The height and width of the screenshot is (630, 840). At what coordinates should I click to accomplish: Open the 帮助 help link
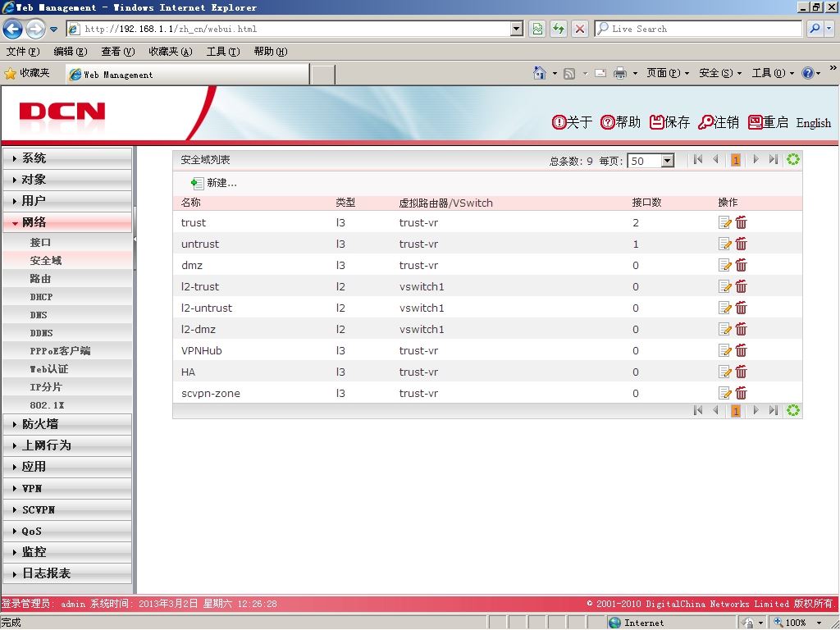tap(620, 122)
